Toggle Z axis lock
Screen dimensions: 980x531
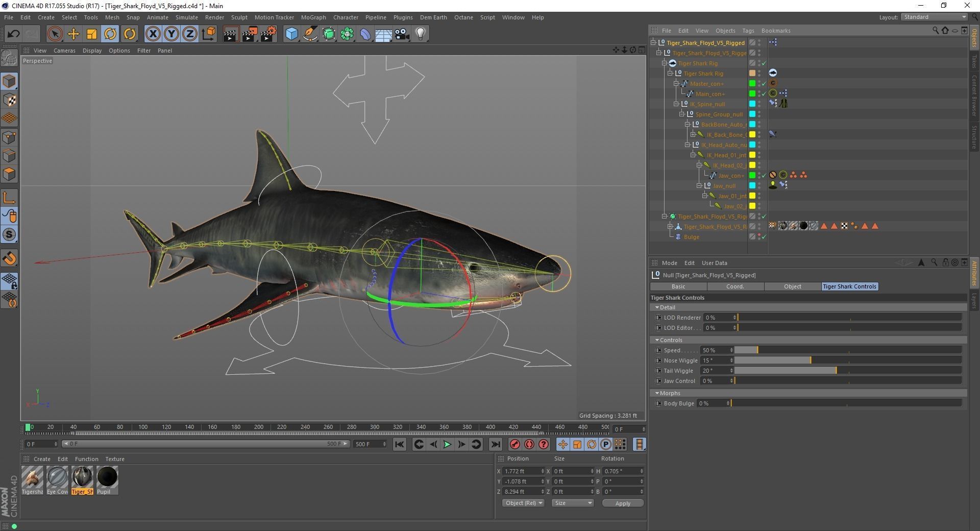tap(190, 34)
